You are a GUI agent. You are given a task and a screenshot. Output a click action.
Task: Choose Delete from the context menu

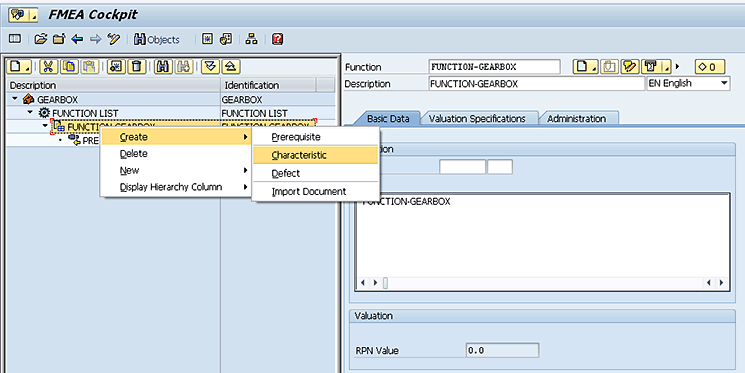176,153
